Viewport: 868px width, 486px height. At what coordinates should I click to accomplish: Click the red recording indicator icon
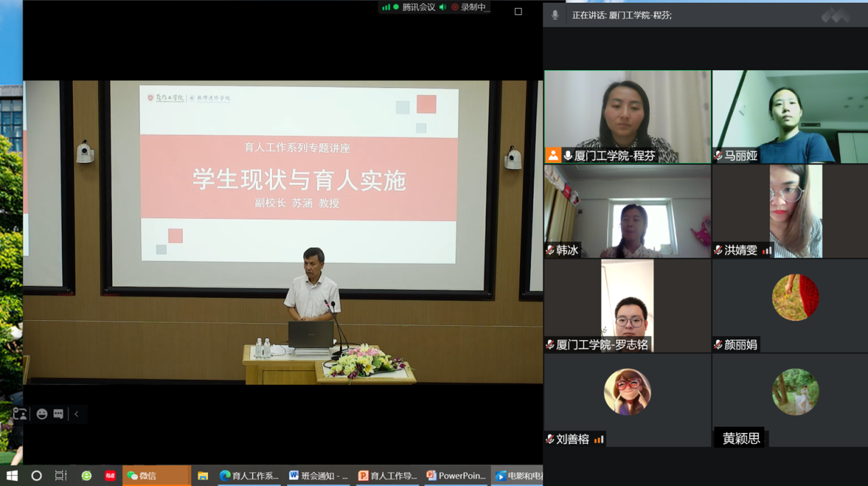tap(455, 7)
